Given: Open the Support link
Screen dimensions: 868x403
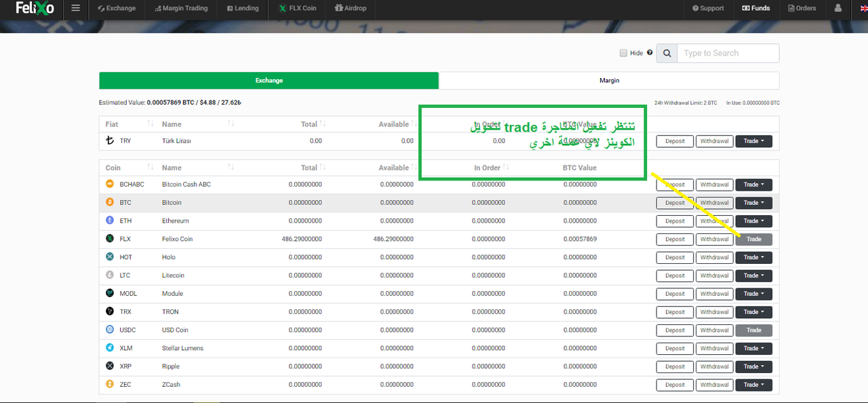Looking at the screenshot, I should (x=708, y=9).
